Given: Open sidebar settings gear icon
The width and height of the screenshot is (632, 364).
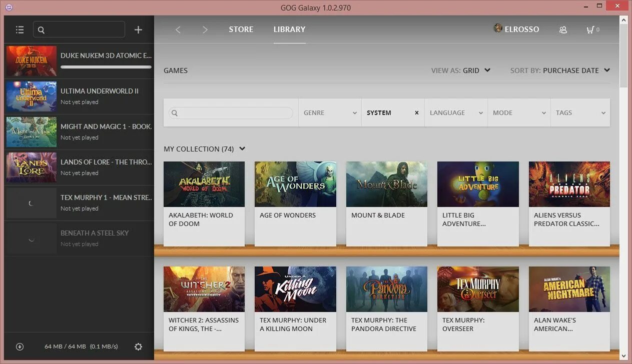Looking at the screenshot, I should (x=139, y=346).
